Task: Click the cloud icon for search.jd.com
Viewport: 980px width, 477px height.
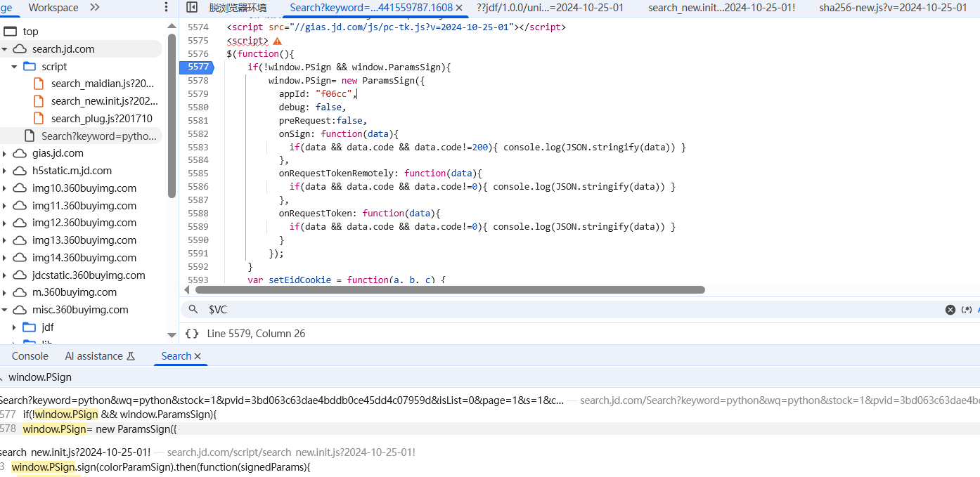Action: [20, 49]
